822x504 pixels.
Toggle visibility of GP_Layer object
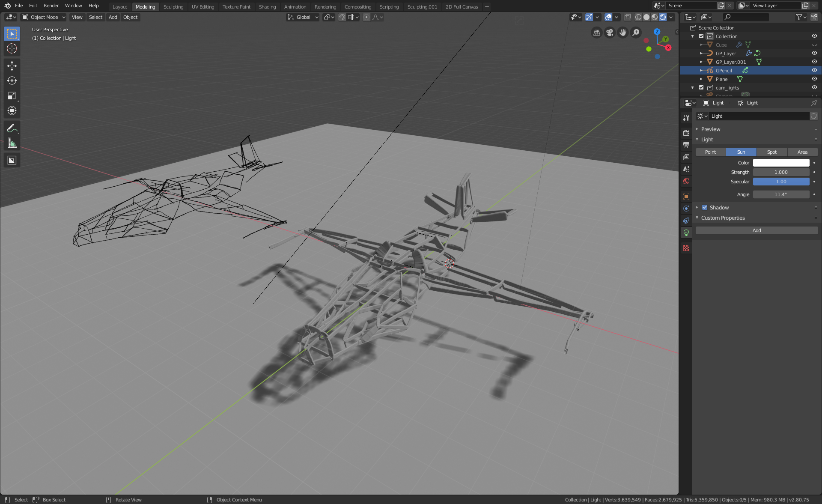(814, 53)
